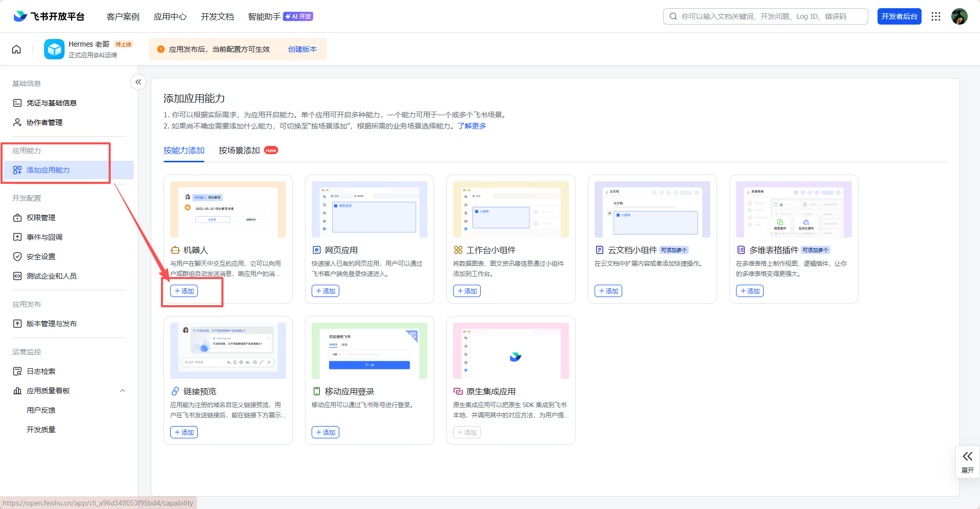980x509 pixels.
Task: Collapse the sidebar with the double-chevron button
Action: click(138, 82)
